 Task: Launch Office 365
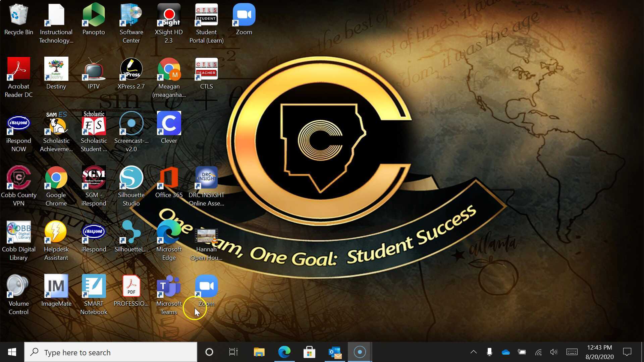[x=169, y=178]
